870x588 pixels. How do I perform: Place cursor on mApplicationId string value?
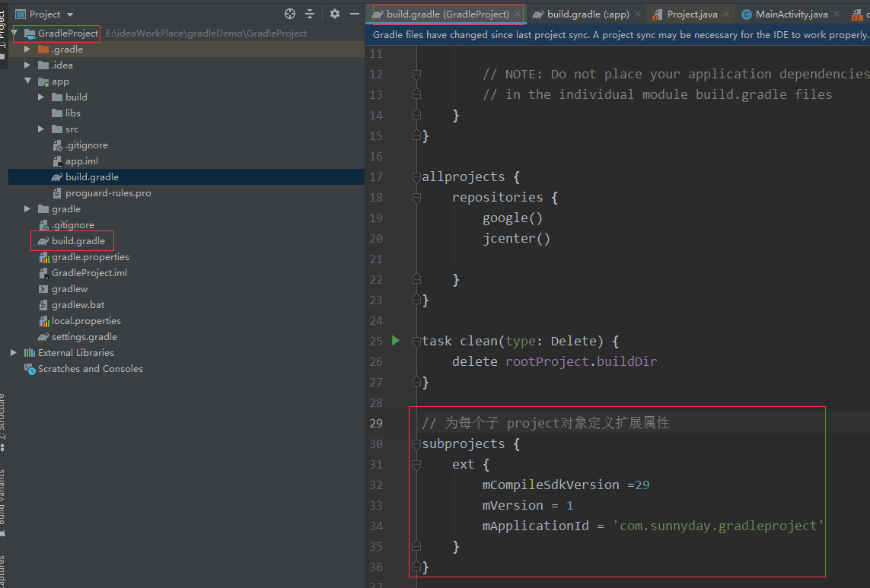pyautogui.click(x=718, y=526)
